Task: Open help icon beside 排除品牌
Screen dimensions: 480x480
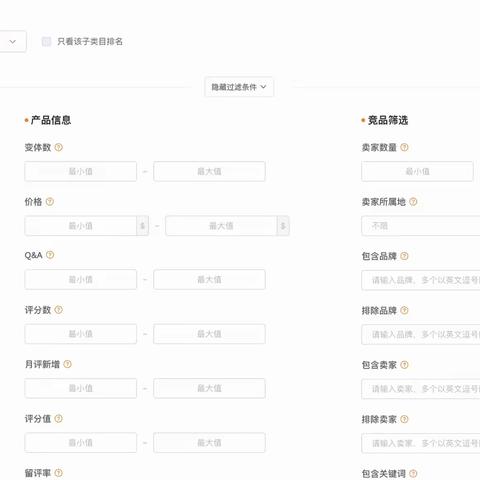Action: tap(404, 310)
